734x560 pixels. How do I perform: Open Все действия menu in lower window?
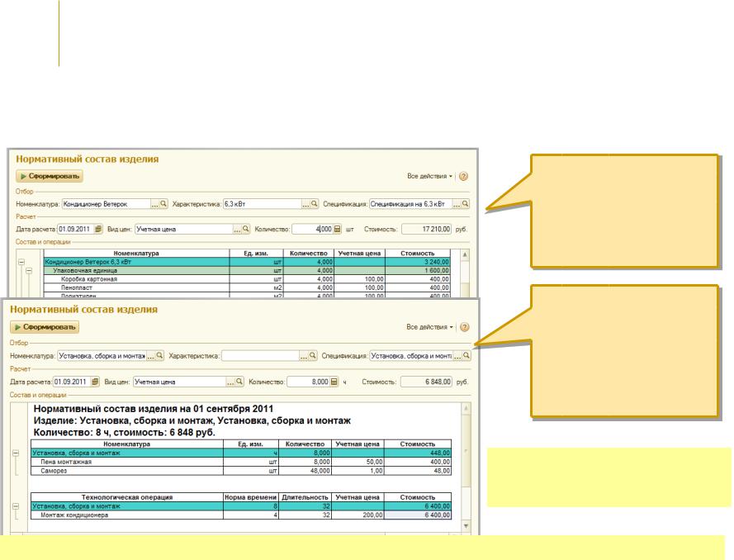pos(429,327)
